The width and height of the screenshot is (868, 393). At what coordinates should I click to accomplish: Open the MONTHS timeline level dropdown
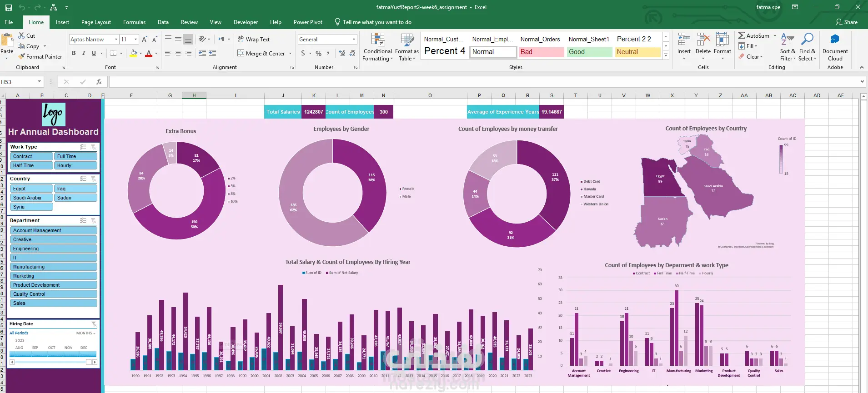(x=86, y=333)
